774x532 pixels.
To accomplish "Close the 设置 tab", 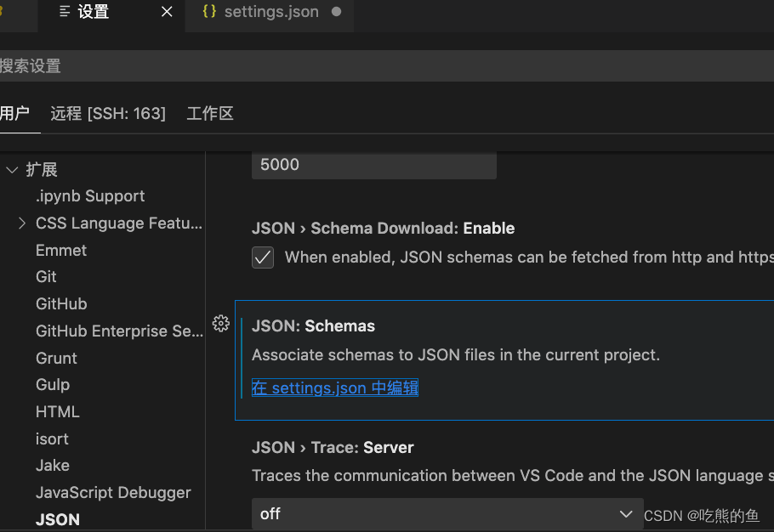I will point(167,12).
